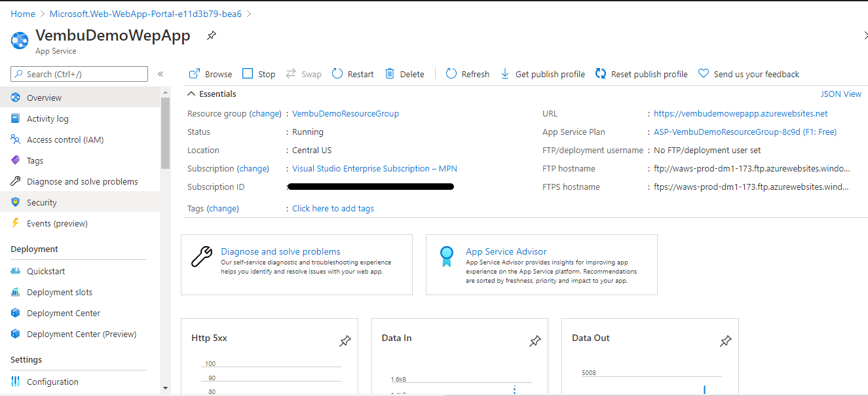Viewport: 868px width, 396px height.
Task: Pin the Data Out chart
Action: (x=725, y=341)
